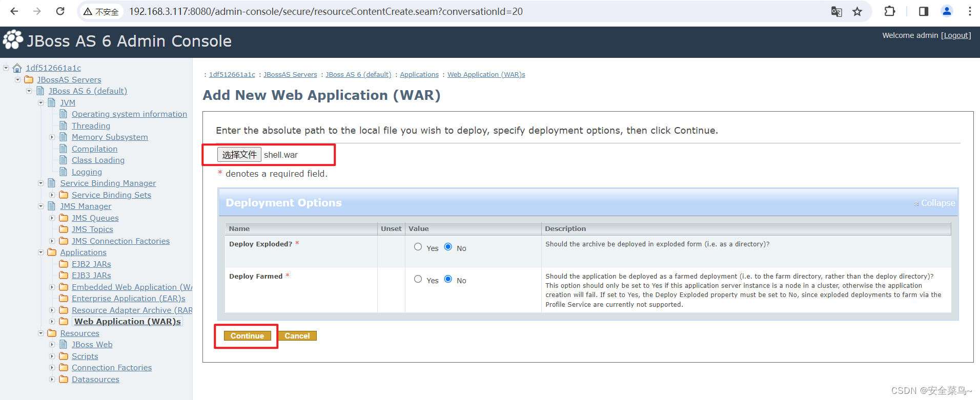Bookmark this page with star icon
Image resolution: width=980 pixels, height=400 pixels.
[857, 11]
